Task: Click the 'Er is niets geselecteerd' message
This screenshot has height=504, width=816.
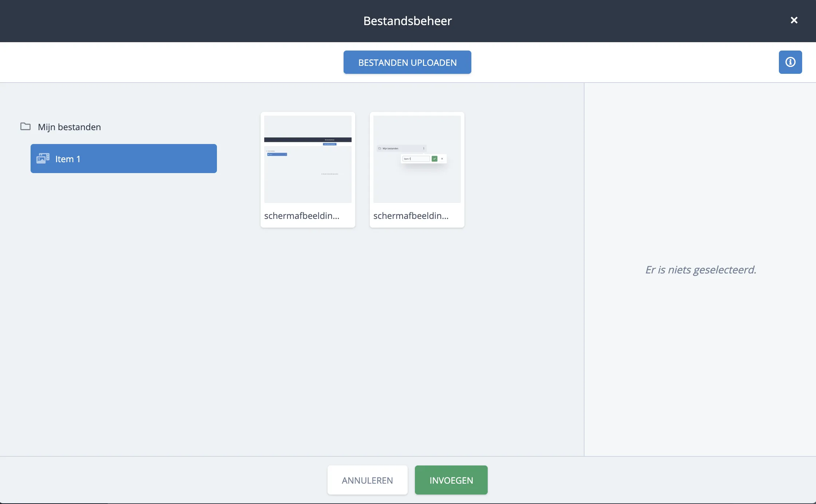Action: (701, 270)
